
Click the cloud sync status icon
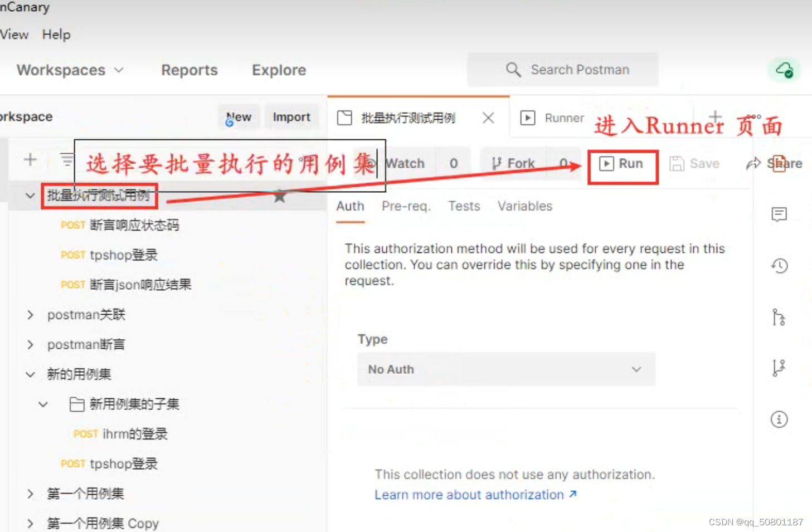[x=785, y=70]
